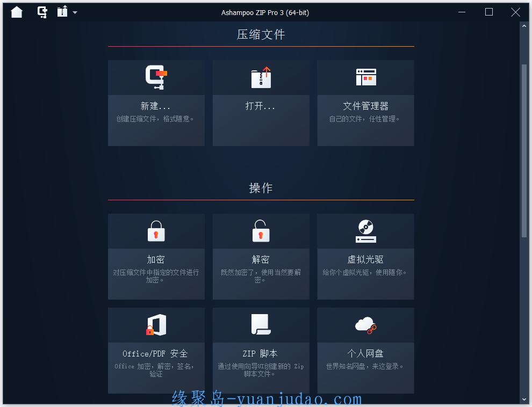Open the 新建... tile label
Viewport: 532px width, 407px height.
point(155,106)
